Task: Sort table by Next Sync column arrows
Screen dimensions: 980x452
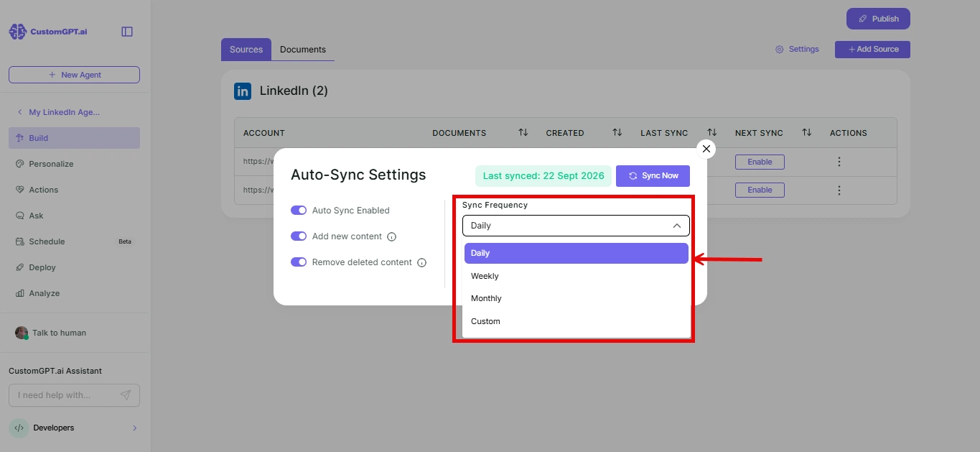Action: pyautogui.click(x=807, y=133)
